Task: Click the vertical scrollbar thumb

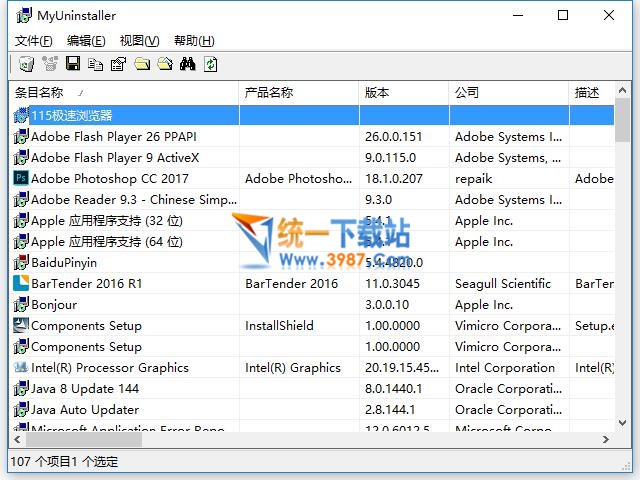Action: [622, 120]
